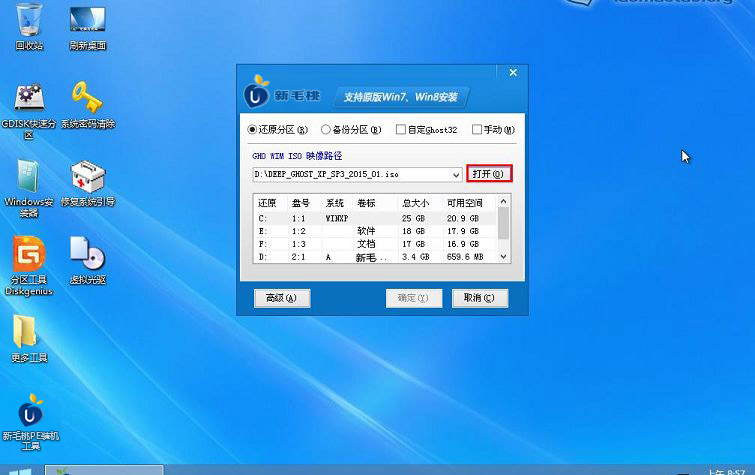Viewport: 755px width, 475px height.
Task: Launch the GDISK快速分区 desktop icon
Action: point(29,111)
